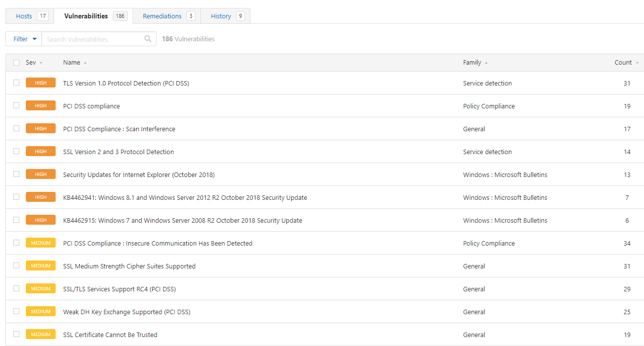Select checkbox for Weak DH Key Exchange Supported
644x346 pixels.
click(16, 312)
